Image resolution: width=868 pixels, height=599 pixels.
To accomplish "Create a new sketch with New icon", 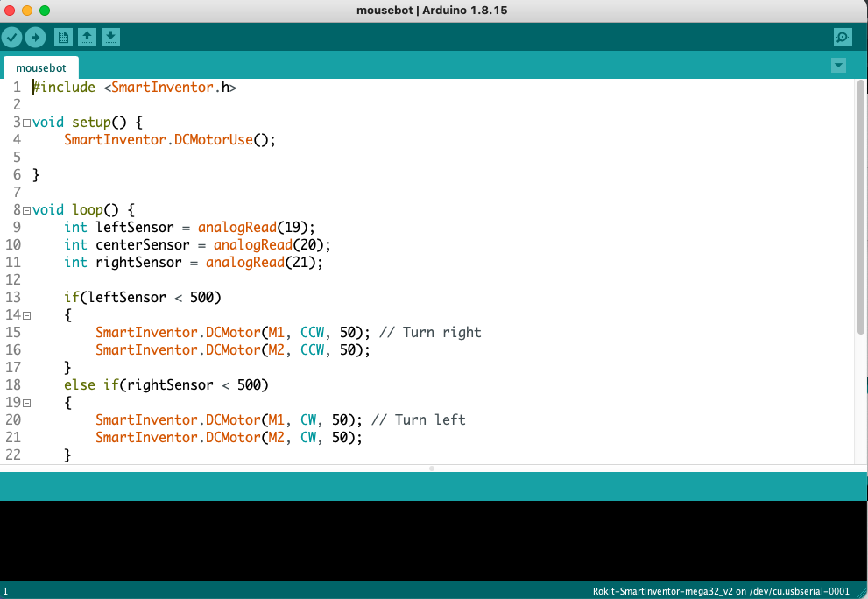I will point(63,37).
